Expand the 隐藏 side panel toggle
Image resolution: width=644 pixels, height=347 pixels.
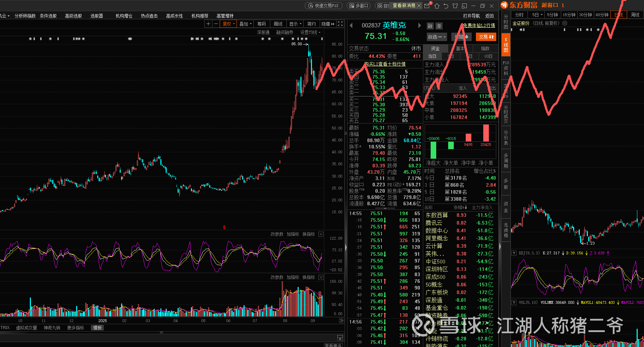[x=328, y=24]
